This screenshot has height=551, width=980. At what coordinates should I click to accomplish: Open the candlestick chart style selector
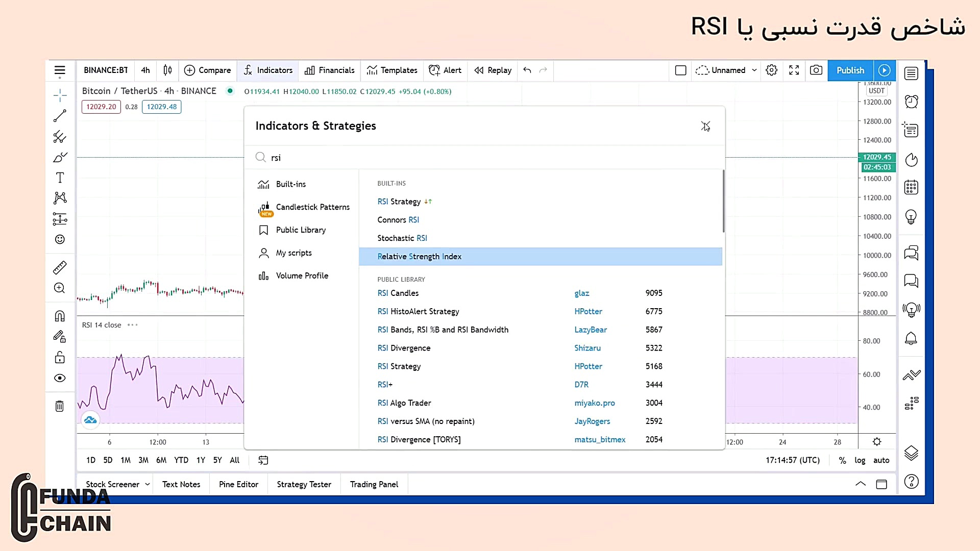point(167,70)
